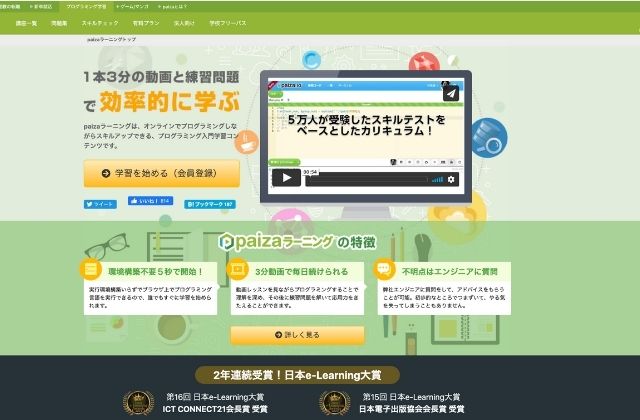Click 学習を始める（会員登録） button

162,173
